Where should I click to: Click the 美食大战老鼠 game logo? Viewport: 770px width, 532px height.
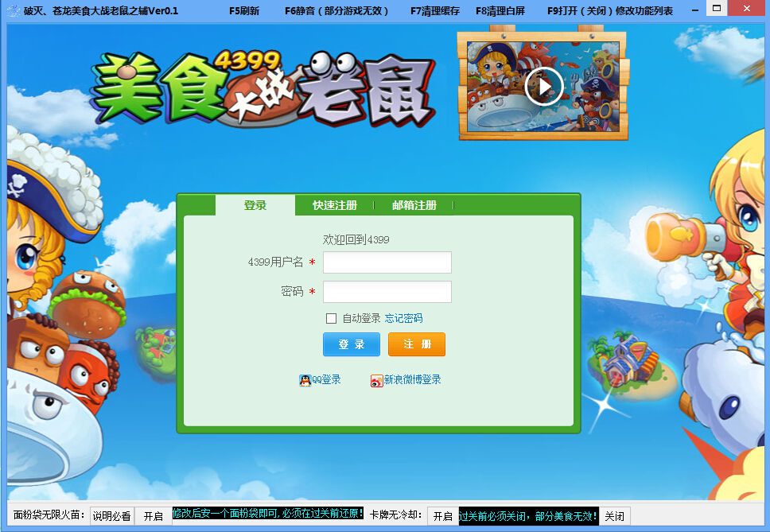tap(262, 88)
